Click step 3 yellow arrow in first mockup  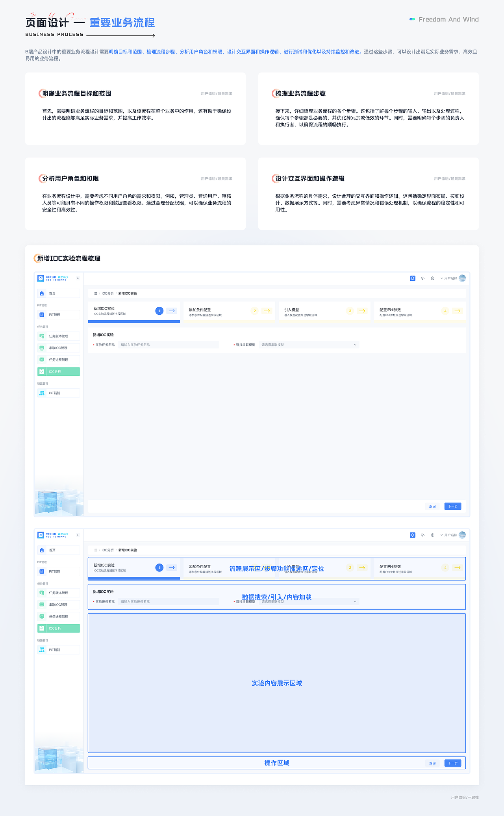point(362,311)
